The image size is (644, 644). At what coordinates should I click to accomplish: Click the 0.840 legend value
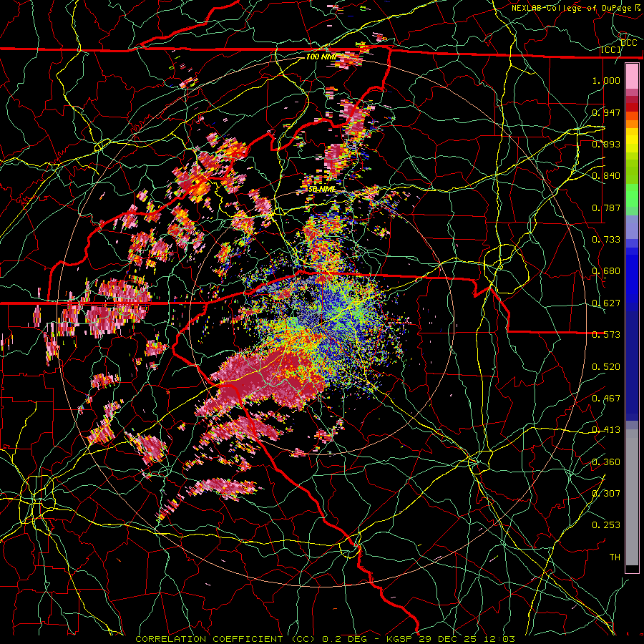tap(606, 176)
